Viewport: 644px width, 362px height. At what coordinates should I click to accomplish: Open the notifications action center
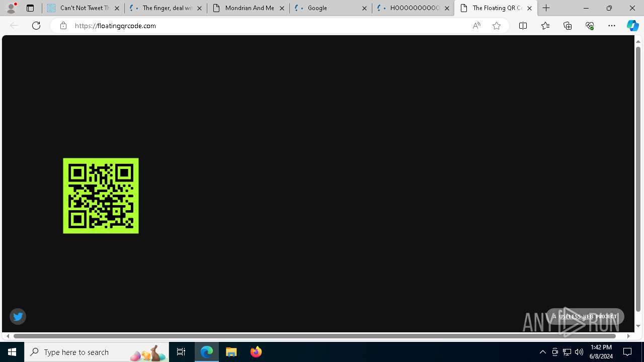coord(628,352)
